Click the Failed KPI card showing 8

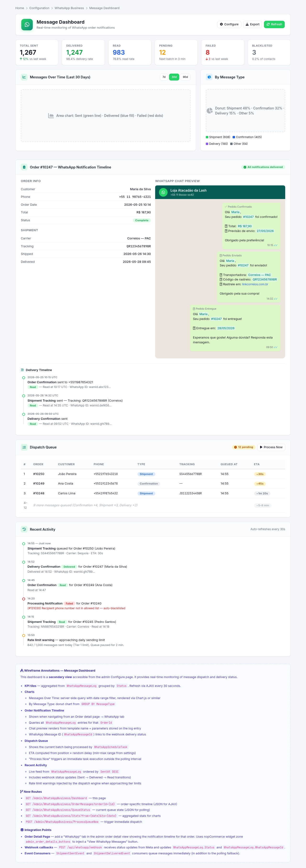point(223,53)
